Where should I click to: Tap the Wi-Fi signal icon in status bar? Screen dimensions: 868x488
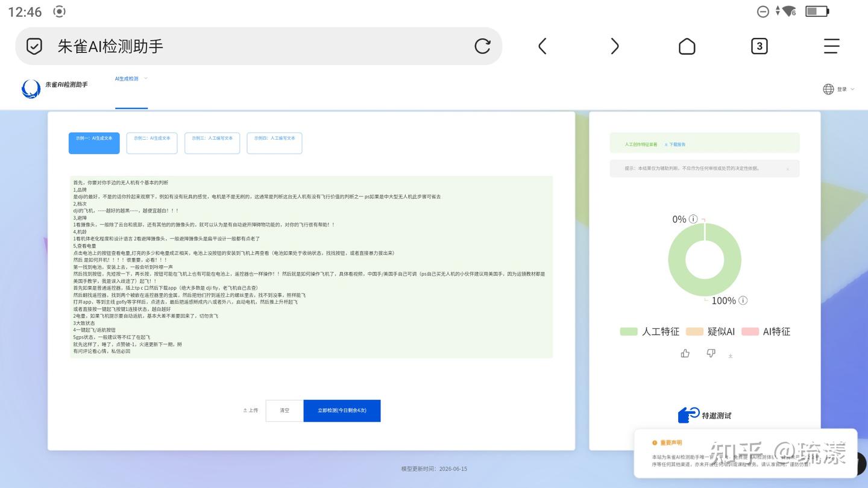pos(788,11)
